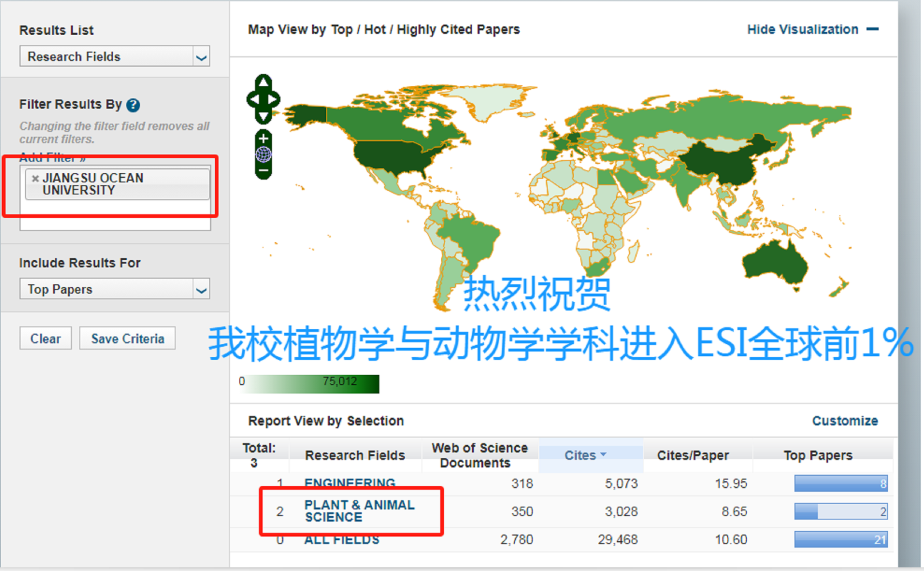Pan the map down arrow

pos(263,116)
